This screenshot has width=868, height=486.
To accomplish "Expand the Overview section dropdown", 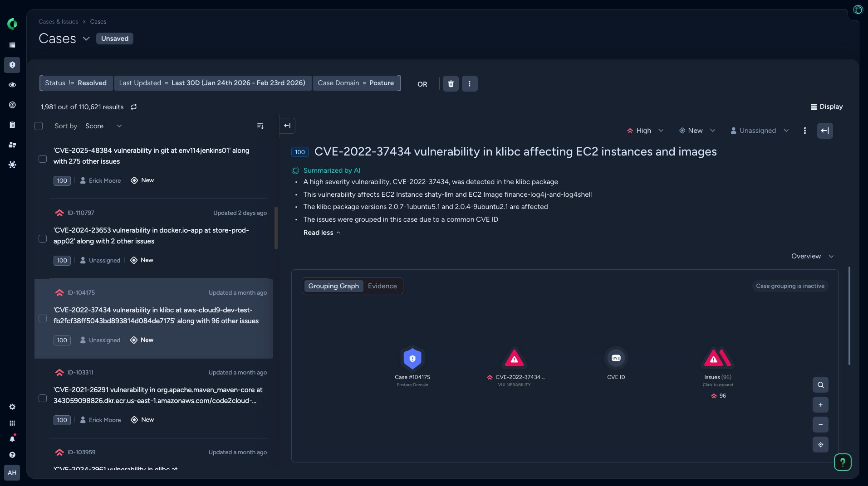I will (x=812, y=256).
